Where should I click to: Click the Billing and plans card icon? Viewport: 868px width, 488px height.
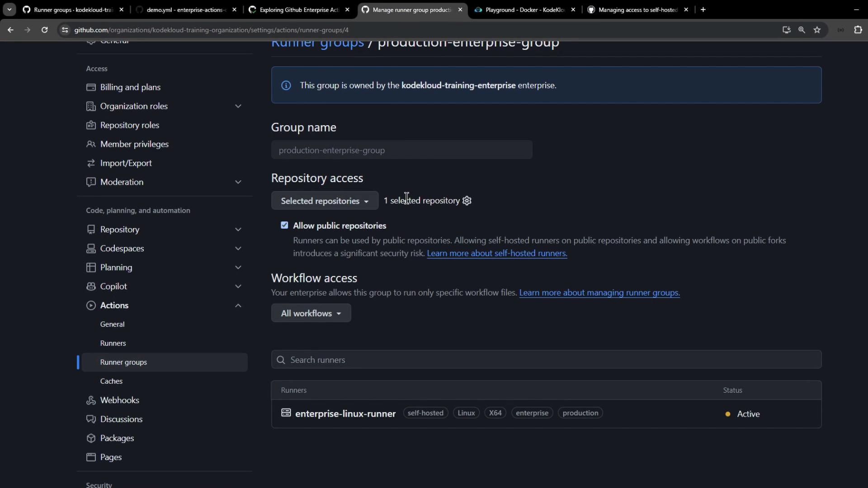point(91,87)
